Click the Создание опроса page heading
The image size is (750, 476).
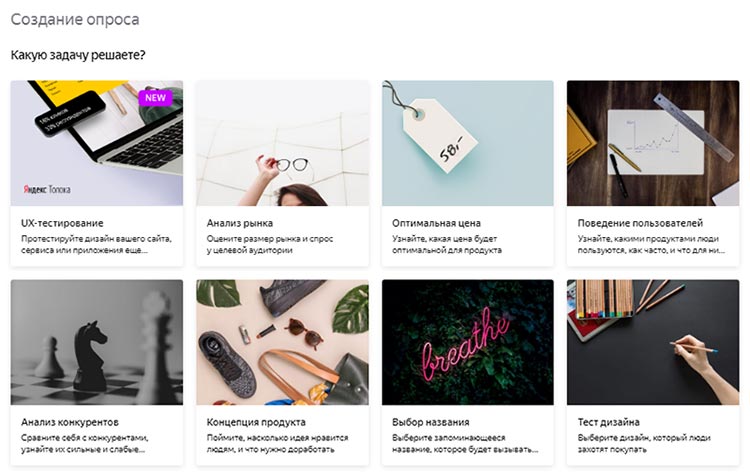75,19
